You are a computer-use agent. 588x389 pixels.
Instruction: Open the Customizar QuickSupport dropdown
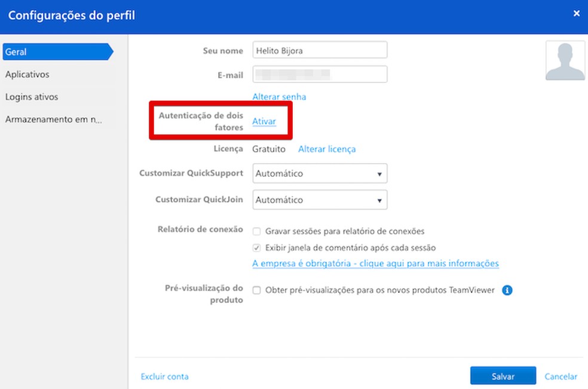coord(320,173)
